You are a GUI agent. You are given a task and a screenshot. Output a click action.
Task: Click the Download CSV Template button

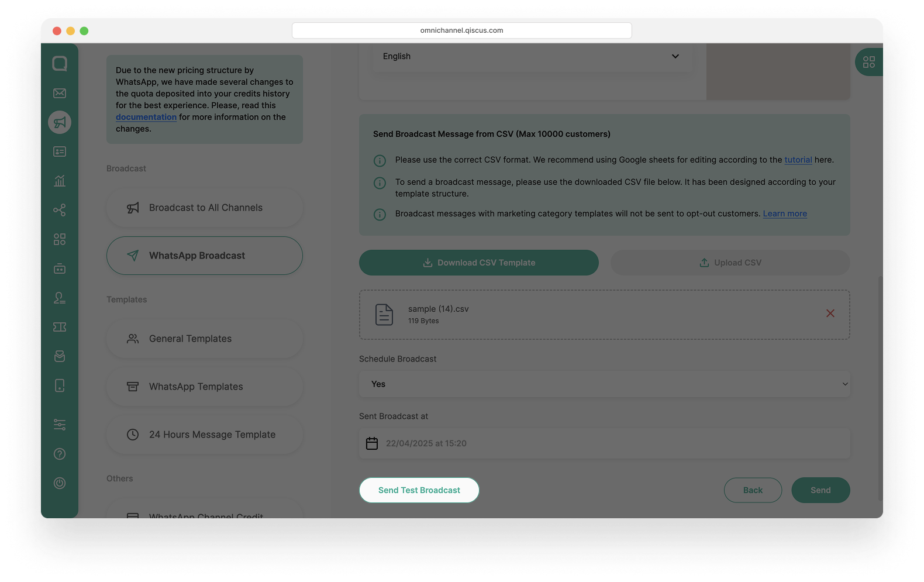pyautogui.click(x=479, y=263)
